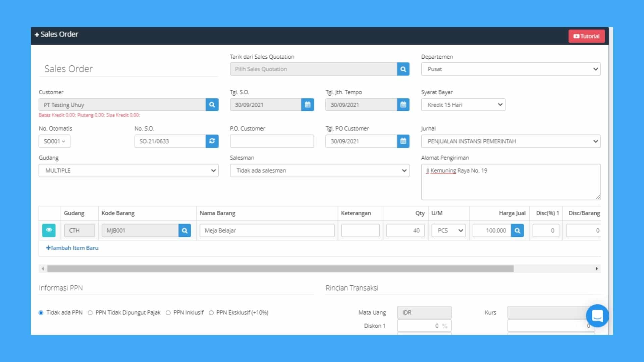Image resolution: width=644 pixels, height=362 pixels.
Task: Regenerate the No. S.O. with refresh icon
Action: click(212, 141)
